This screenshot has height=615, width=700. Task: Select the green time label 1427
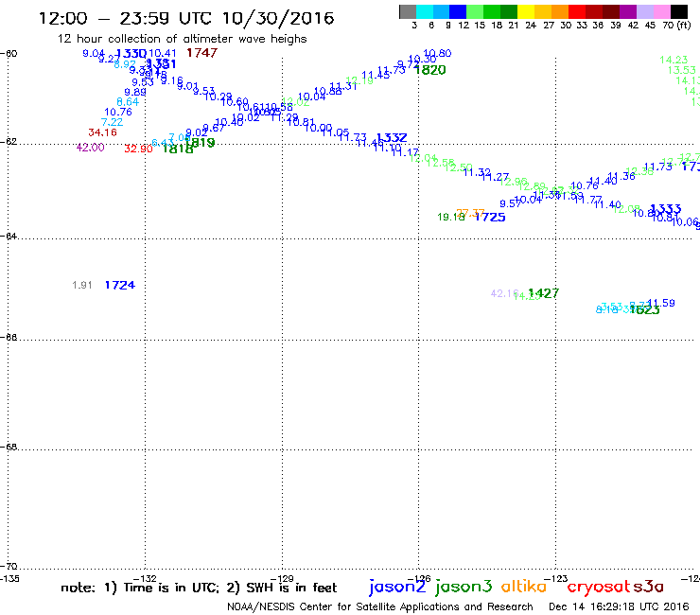click(x=543, y=293)
